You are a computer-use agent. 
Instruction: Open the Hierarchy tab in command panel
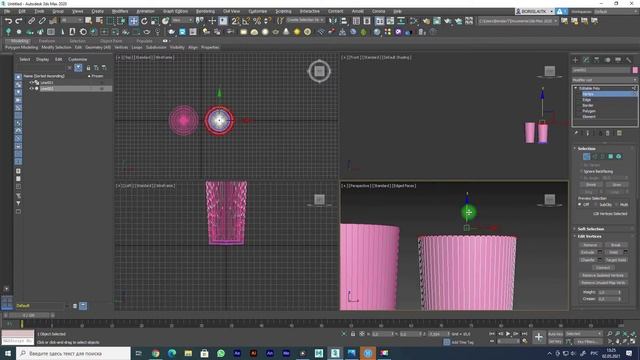click(x=597, y=60)
